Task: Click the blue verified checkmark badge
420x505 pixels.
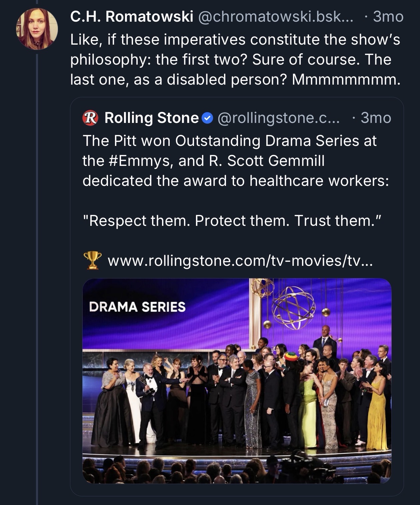Action: (208, 118)
